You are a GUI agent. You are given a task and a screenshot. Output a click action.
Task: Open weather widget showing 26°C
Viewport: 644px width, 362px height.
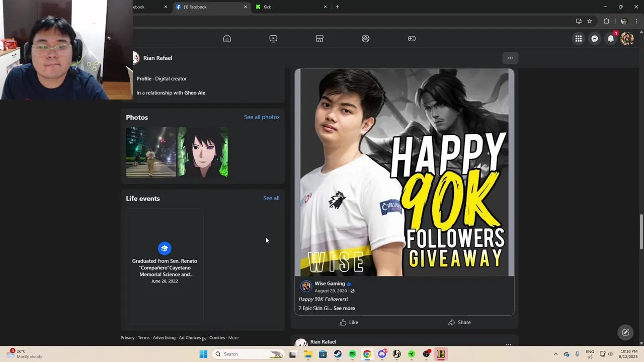pyautogui.click(x=24, y=354)
